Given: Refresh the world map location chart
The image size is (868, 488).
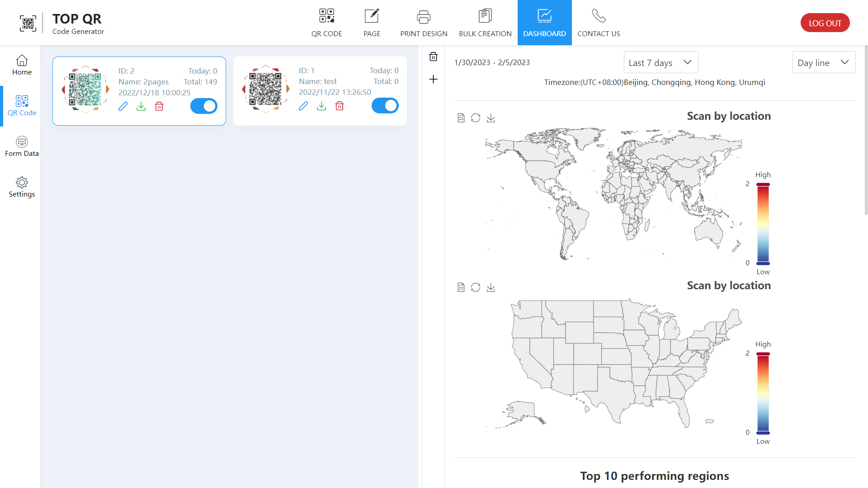Looking at the screenshot, I should pyautogui.click(x=476, y=118).
